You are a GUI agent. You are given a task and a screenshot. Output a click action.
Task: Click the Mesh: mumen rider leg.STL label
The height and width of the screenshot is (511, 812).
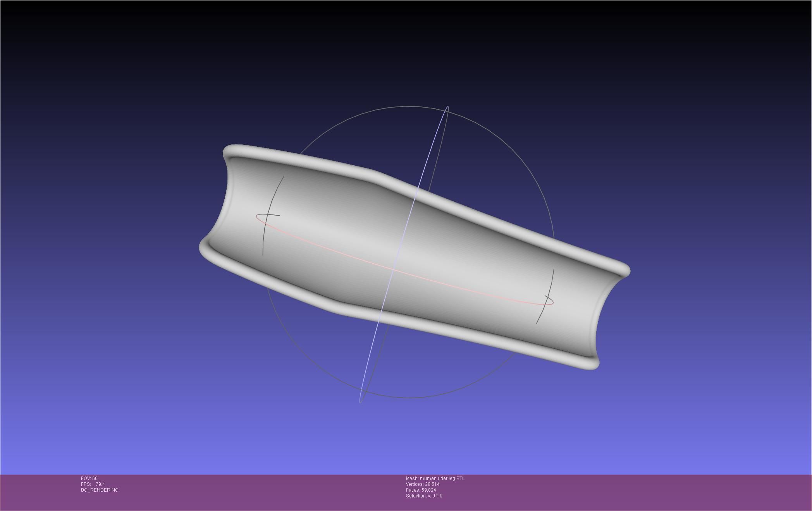click(435, 478)
